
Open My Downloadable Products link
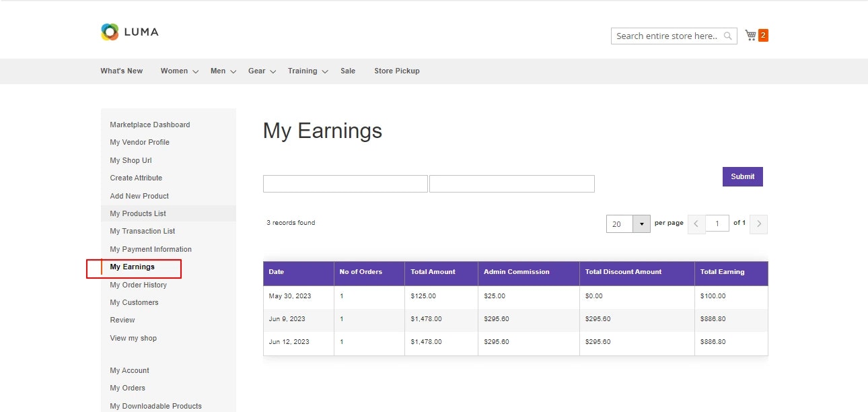click(156, 406)
